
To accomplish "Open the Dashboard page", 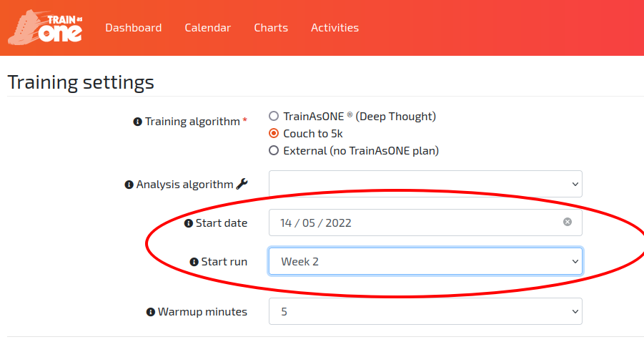I will 134,28.
